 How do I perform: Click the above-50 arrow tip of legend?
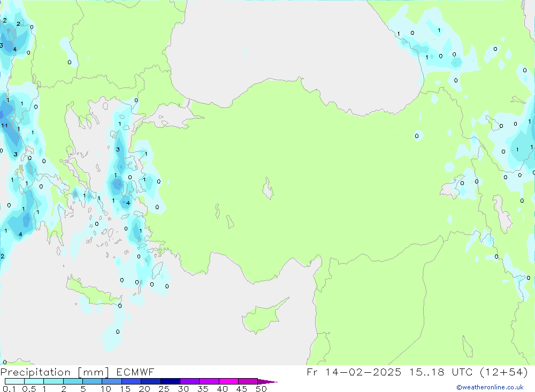tap(268, 381)
